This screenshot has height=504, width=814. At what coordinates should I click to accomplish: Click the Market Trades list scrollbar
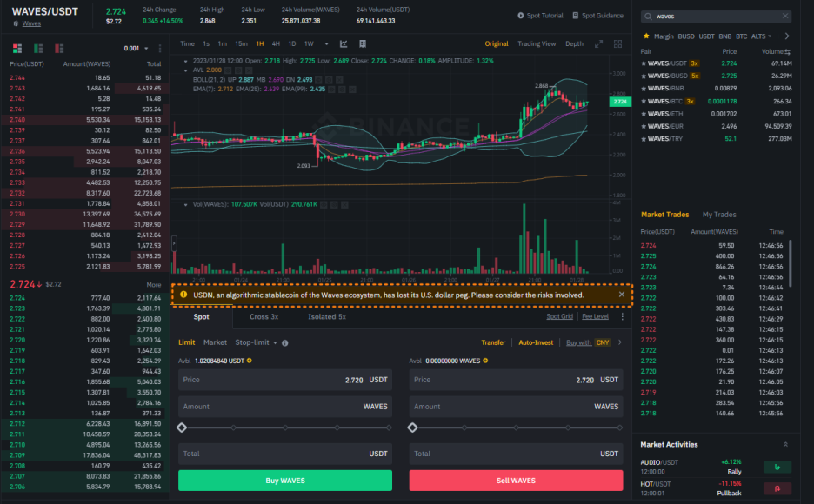point(791,263)
